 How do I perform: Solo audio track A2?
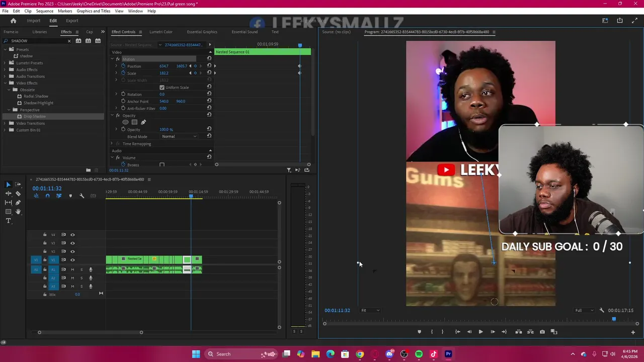pyautogui.click(x=82, y=278)
